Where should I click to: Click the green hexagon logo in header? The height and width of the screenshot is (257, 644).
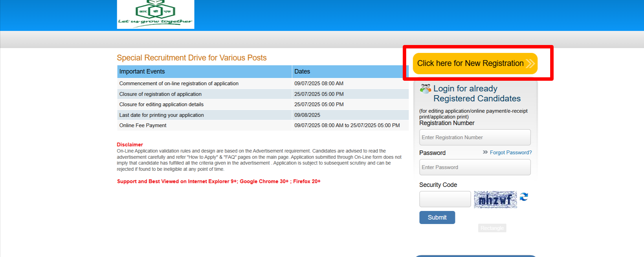pyautogui.click(x=155, y=10)
